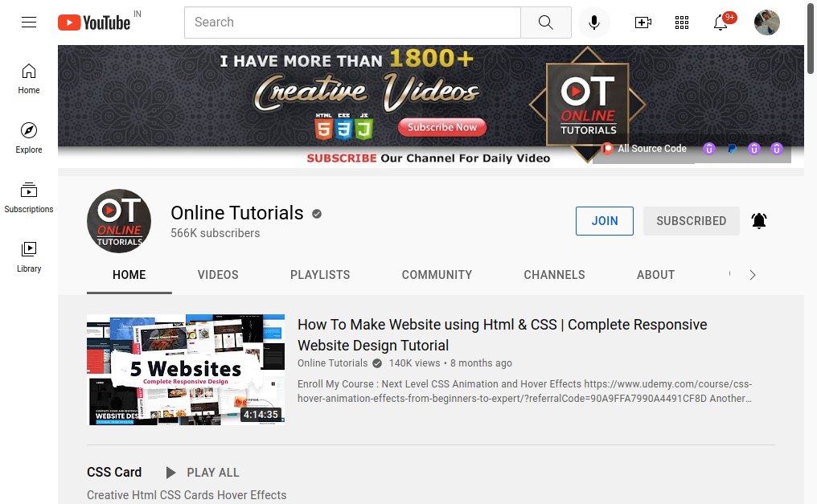Click the SUBSCRIBED button

(x=691, y=221)
